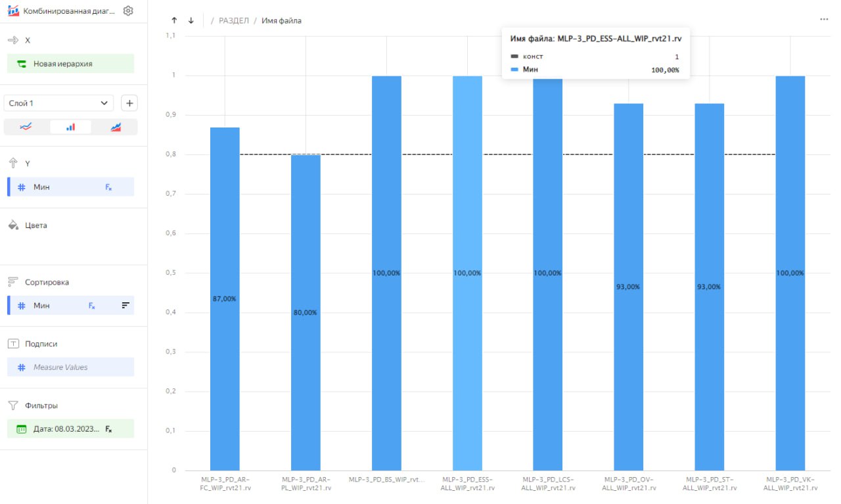Click drill down arrow icon
Viewport: 841px width, 504px height.
191,20
